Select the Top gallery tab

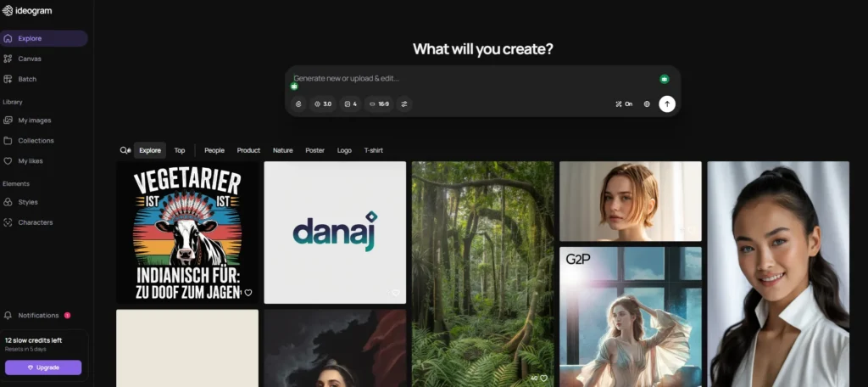180,150
